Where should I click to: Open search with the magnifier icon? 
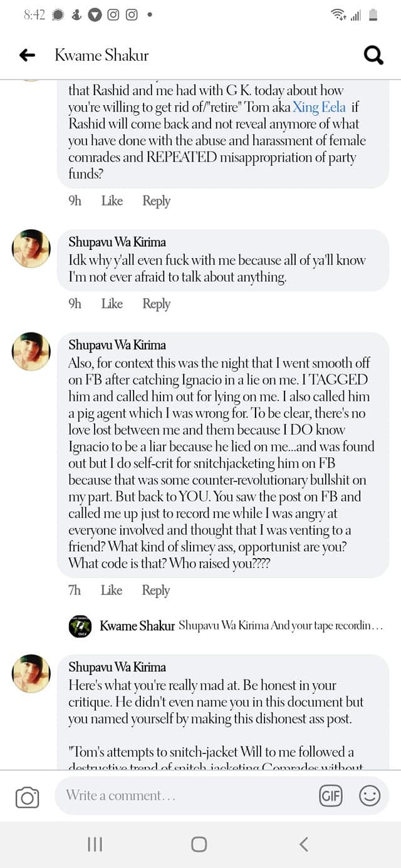pos(373,56)
